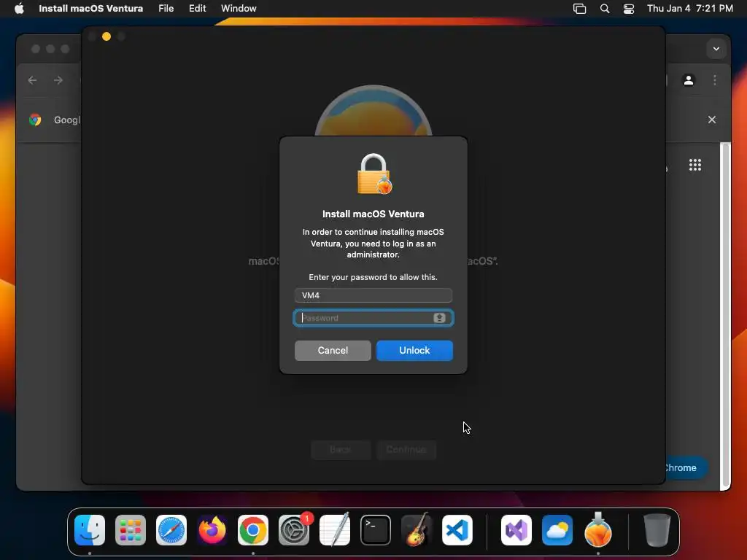Cancel the administrator password dialog
The height and width of the screenshot is (560, 747).
pos(333,351)
